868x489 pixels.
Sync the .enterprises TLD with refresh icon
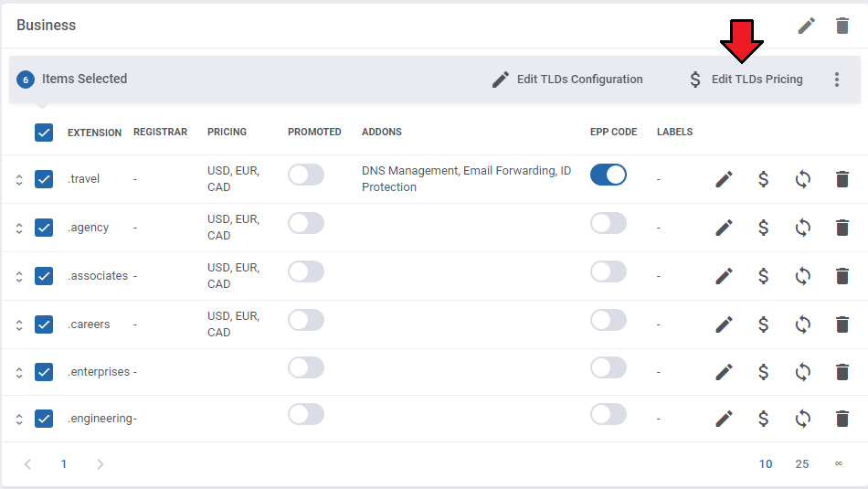point(803,372)
